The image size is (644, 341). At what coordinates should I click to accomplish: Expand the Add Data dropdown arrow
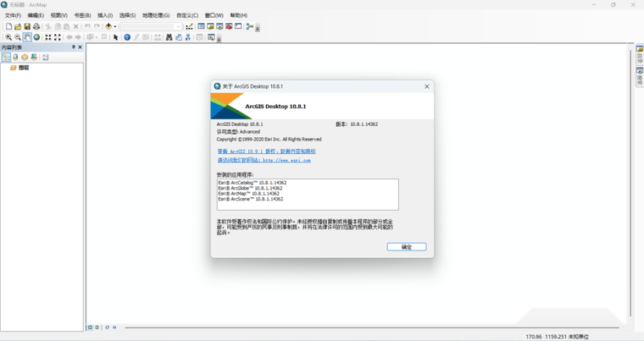(x=115, y=27)
